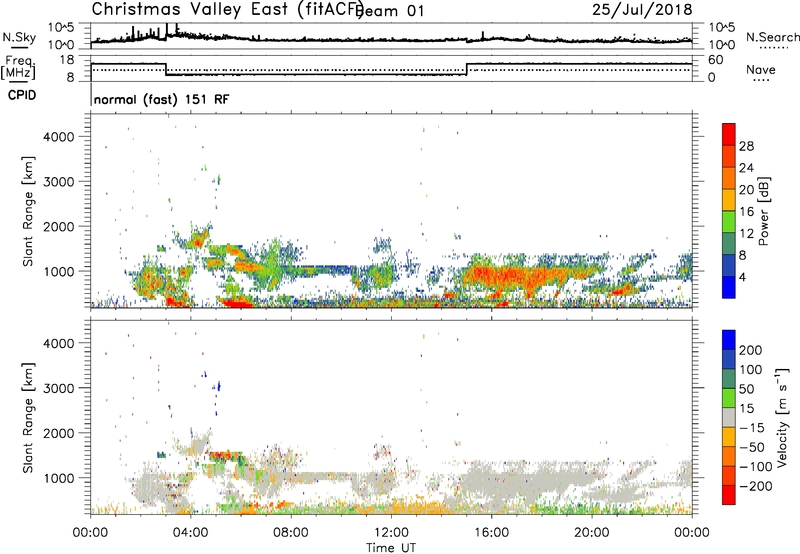Click 'Slant Range [km]' label of power panel
The width and height of the screenshot is (800, 554).
pos(28,211)
